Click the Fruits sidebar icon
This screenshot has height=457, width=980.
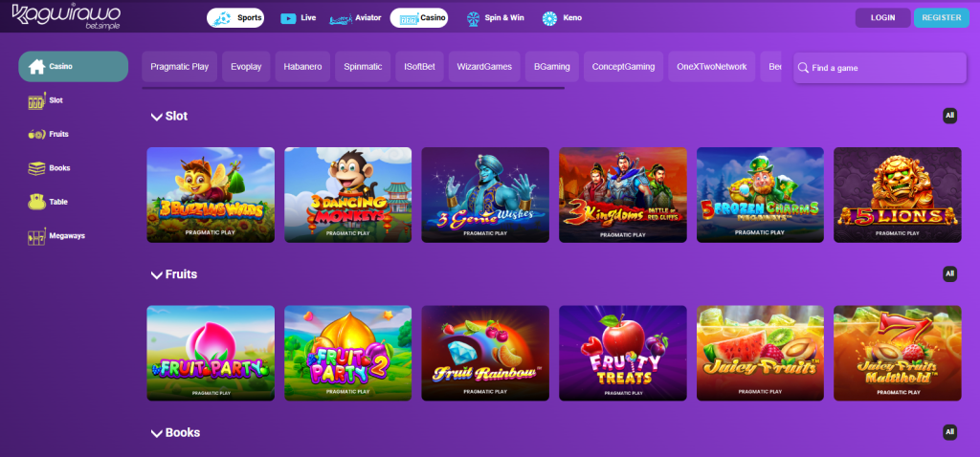(37, 134)
